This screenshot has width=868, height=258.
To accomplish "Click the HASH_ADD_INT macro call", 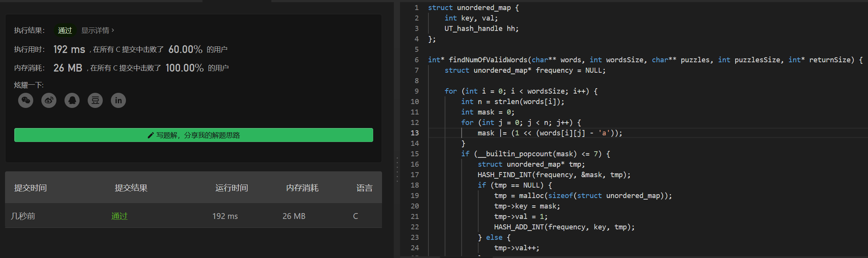I will click(564, 227).
